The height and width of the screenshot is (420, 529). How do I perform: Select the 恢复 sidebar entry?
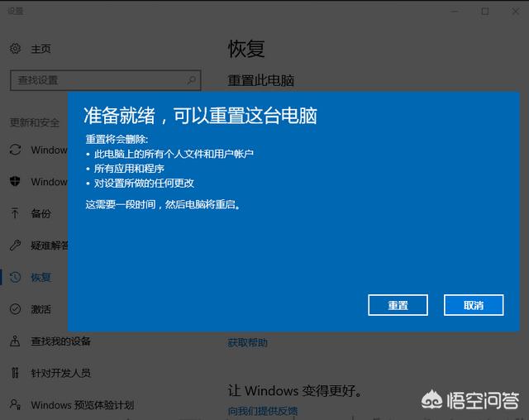point(41,277)
